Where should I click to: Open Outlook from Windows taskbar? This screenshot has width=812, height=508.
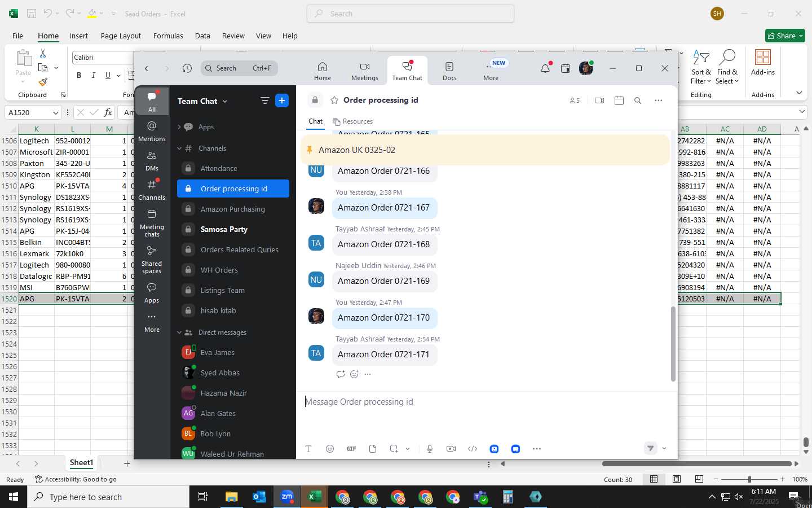coord(259,497)
